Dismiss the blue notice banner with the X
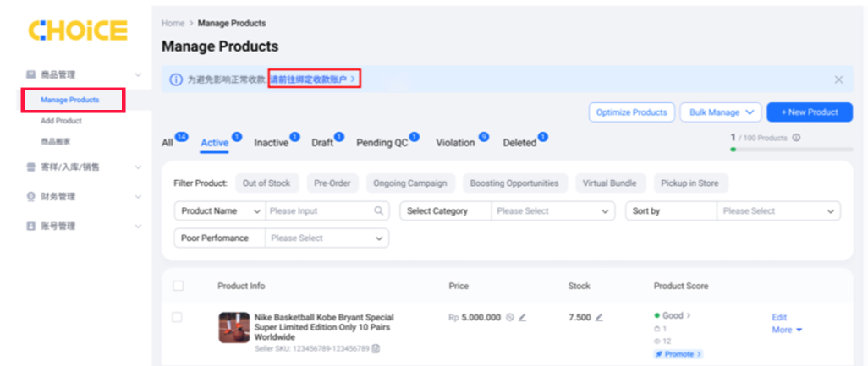This screenshot has width=868, height=366. pyautogui.click(x=838, y=79)
